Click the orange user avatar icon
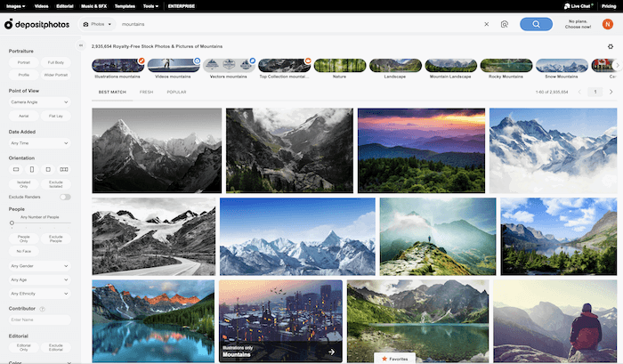 [608, 24]
